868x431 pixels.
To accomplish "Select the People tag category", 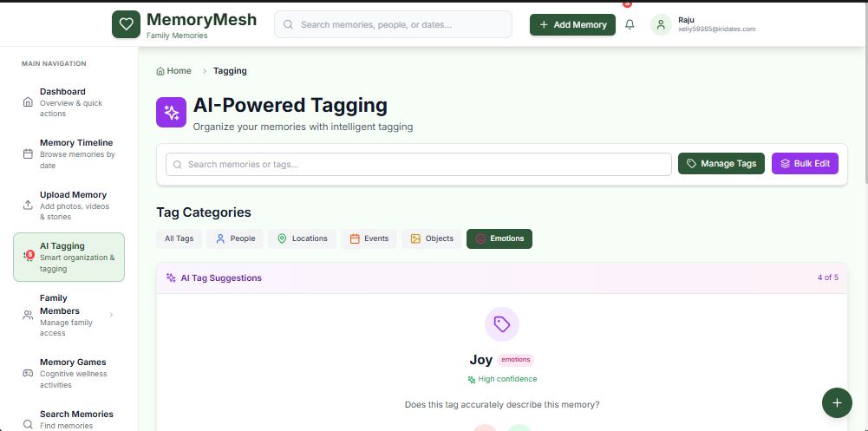I will pos(235,238).
